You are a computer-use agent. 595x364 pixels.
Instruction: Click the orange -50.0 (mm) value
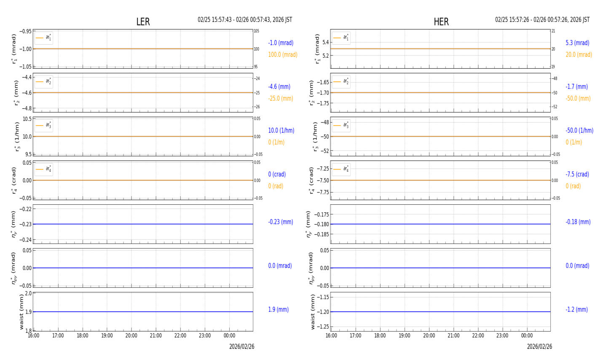tap(578, 99)
